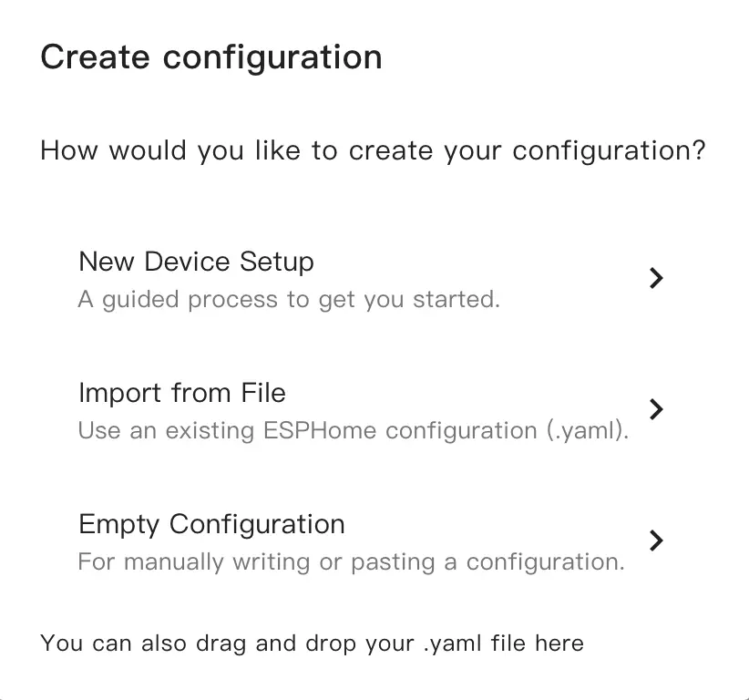Click the word "File" in Import from File
The height and width of the screenshot is (700, 749).
263,394
